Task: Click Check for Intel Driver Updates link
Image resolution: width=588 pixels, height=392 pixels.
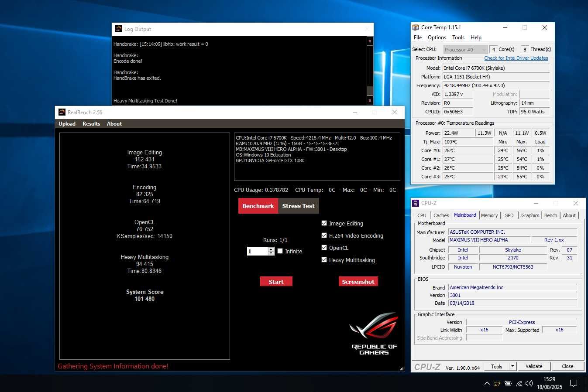Action: tap(516, 58)
